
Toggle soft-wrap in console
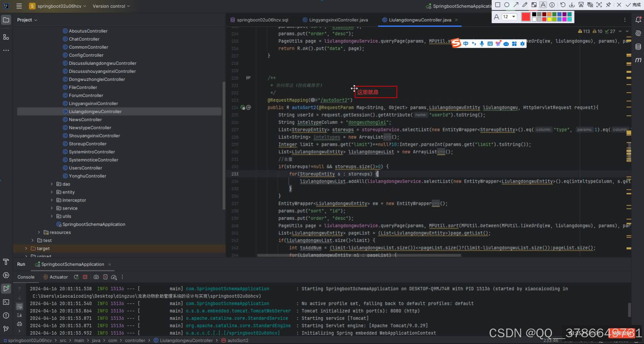point(19,306)
